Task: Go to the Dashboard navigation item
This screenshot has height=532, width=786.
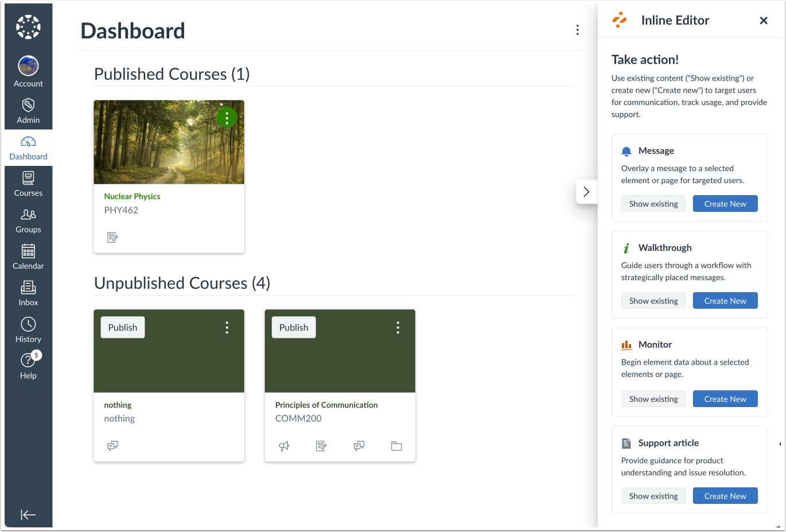Action: point(28,147)
